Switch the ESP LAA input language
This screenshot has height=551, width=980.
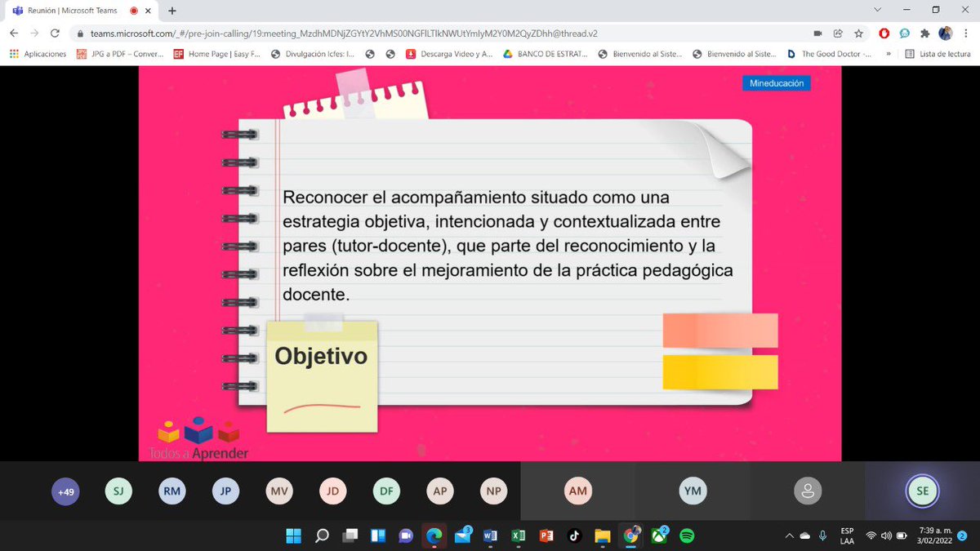pos(847,535)
